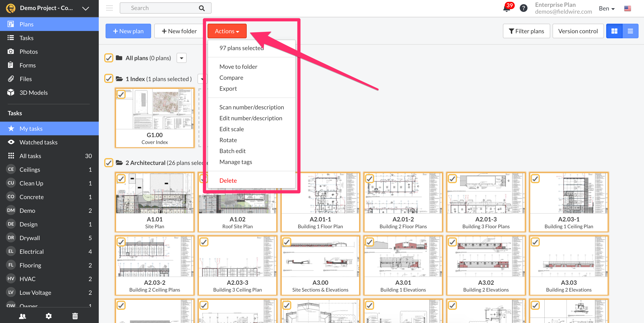Uncheck the A2.03-3 Building 3 Ceiling Plan checkbox
The image size is (644, 323).
tap(204, 242)
